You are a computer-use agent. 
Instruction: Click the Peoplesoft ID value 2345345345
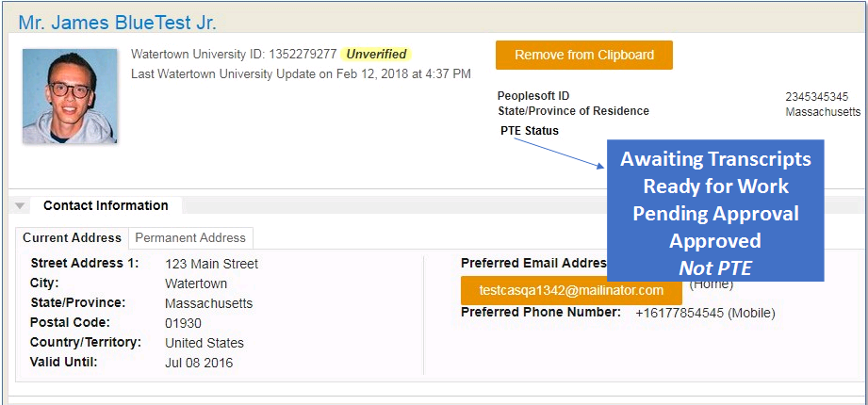(816, 97)
